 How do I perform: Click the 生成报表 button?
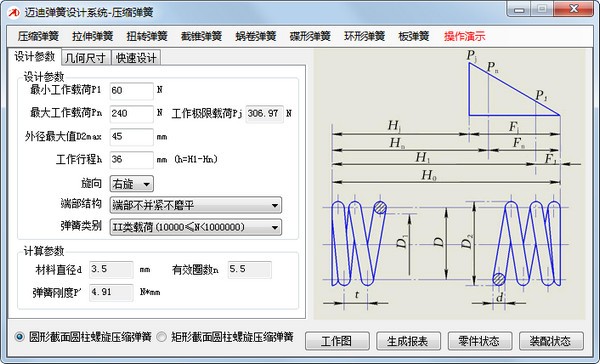coord(408,341)
